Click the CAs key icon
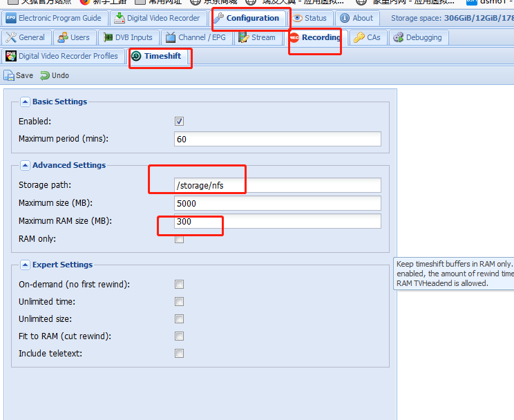Image resolution: width=514 pixels, height=420 pixels. 359,37
